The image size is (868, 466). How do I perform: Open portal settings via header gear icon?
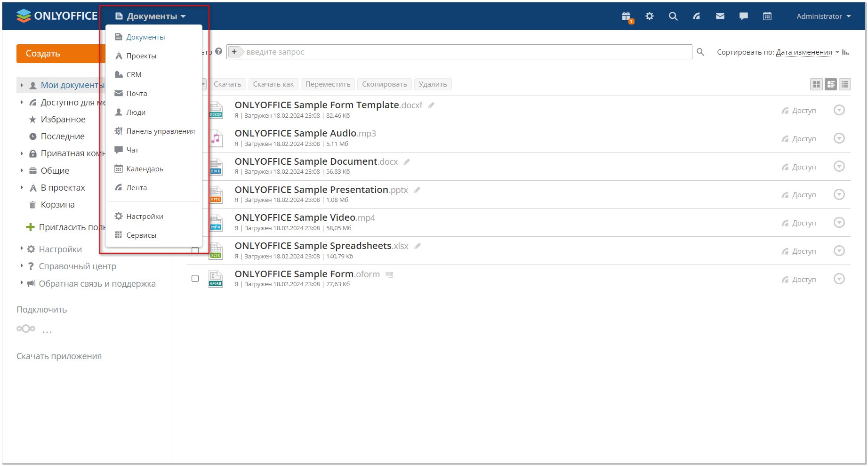point(650,16)
